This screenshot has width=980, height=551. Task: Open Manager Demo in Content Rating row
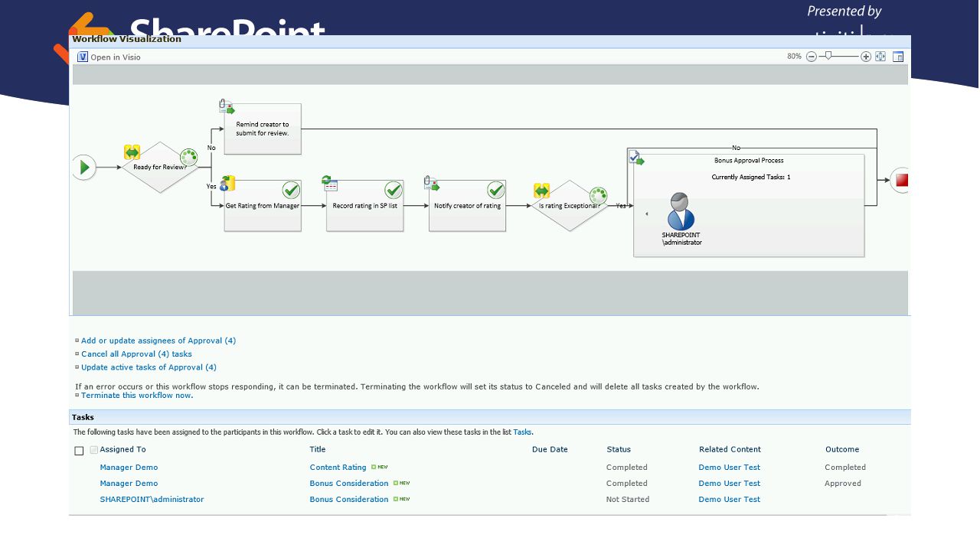129,468
